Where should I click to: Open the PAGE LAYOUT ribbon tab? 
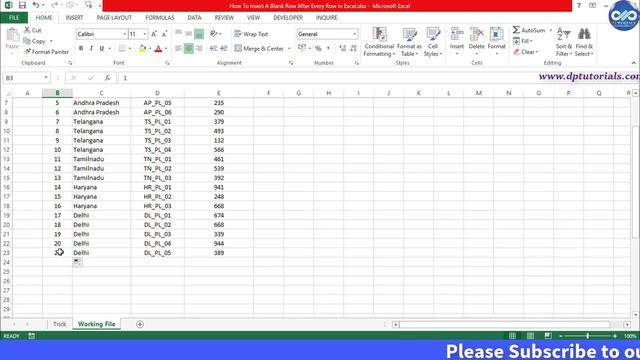(114, 18)
